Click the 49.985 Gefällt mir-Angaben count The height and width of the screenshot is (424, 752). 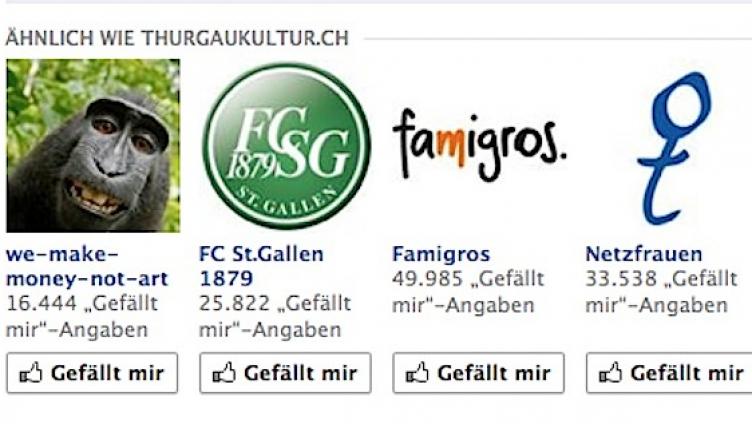click(x=468, y=292)
